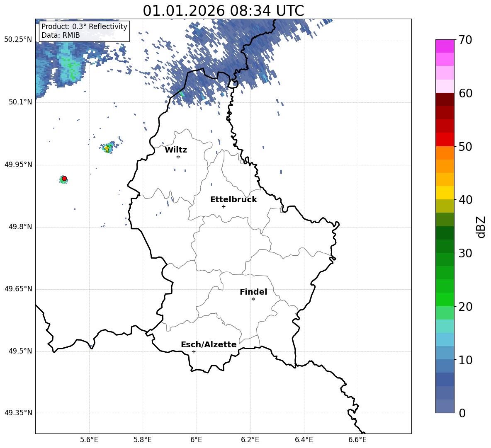Screen dimensions: 491x448
Task: Click the 50.1°N latitude label
Action: pyautogui.click(x=20, y=102)
